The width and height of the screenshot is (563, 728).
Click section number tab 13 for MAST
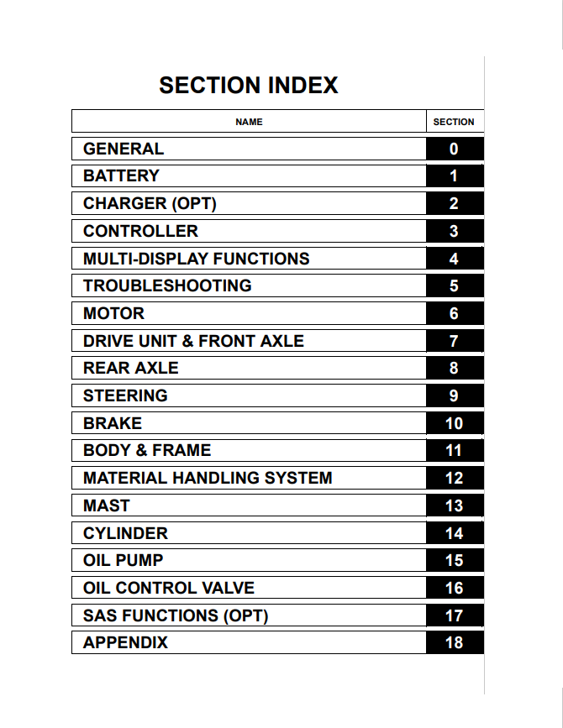tap(454, 506)
